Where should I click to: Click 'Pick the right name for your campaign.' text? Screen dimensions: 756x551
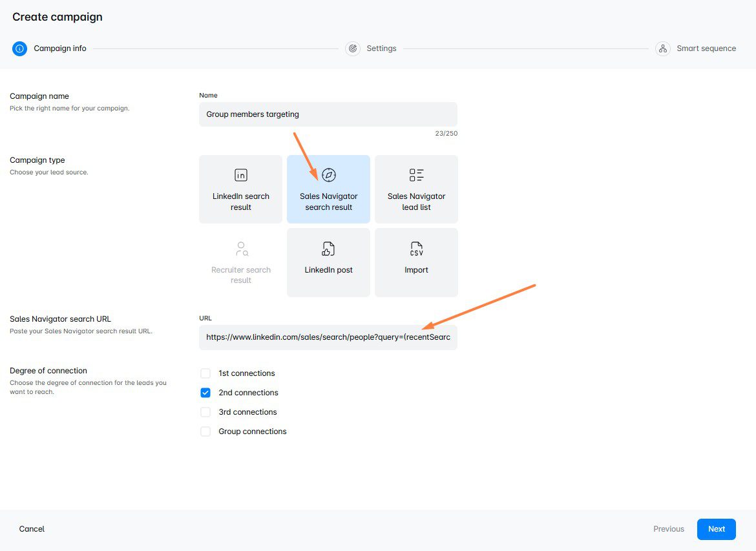[69, 108]
